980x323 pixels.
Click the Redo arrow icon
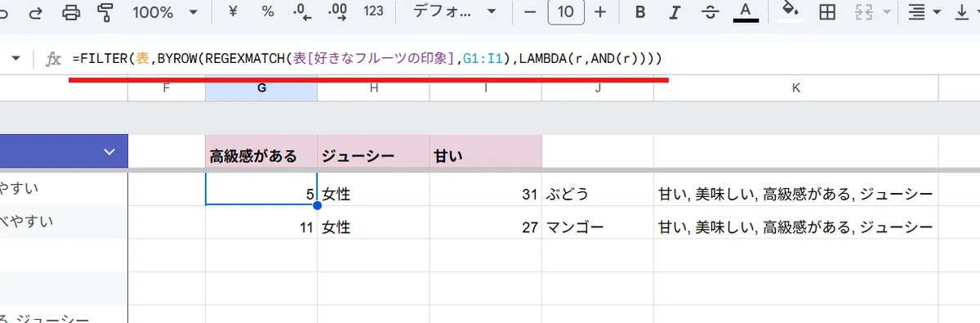[36, 12]
